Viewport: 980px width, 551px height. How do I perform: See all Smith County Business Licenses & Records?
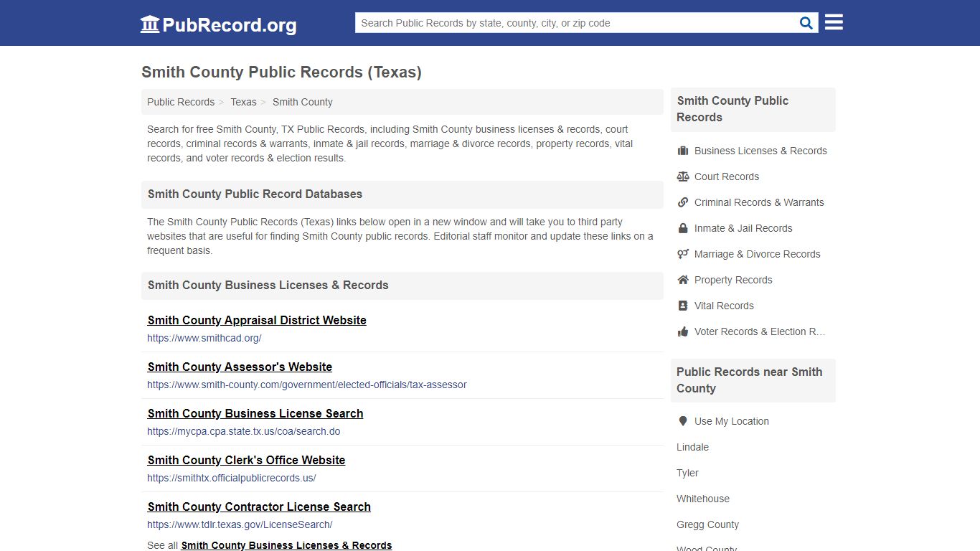(x=286, y=545)
